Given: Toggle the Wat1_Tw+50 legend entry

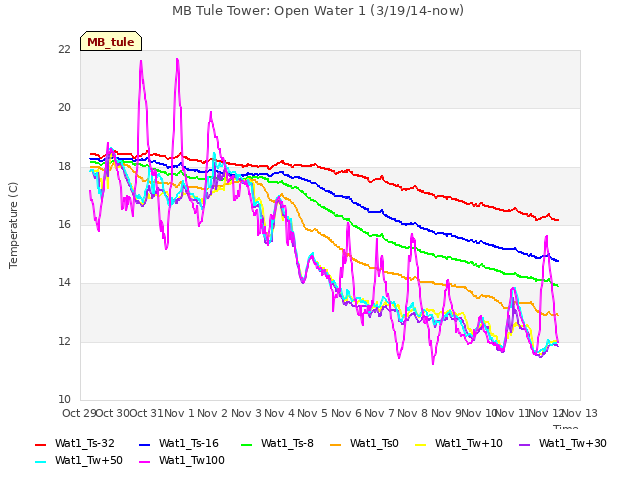Looking at the screenshot, I should tap(79, 460).
